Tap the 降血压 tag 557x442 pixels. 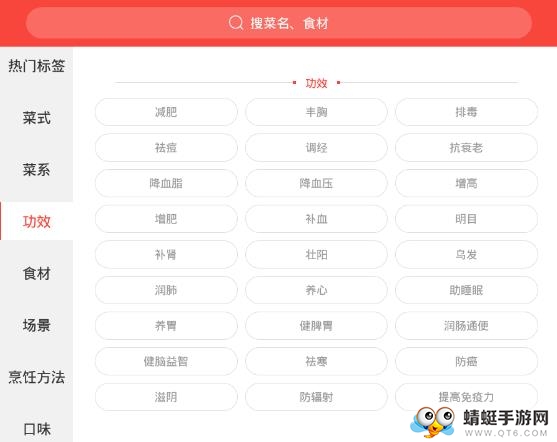[316, 183]
